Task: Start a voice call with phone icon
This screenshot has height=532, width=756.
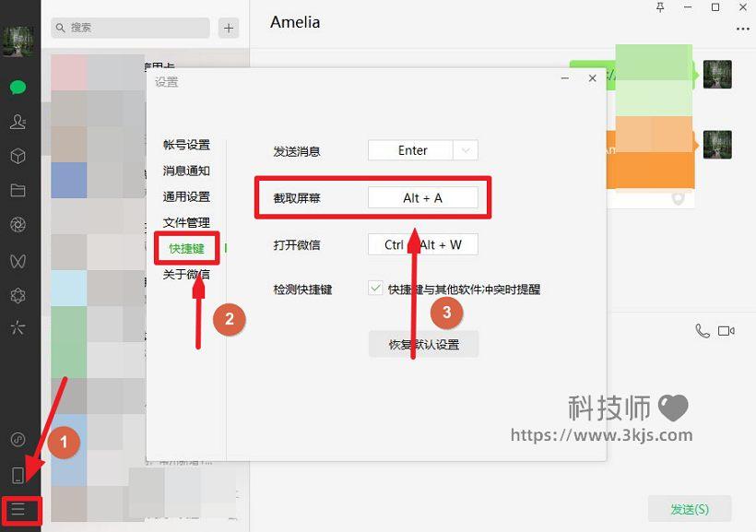Action: coord(703,331)
